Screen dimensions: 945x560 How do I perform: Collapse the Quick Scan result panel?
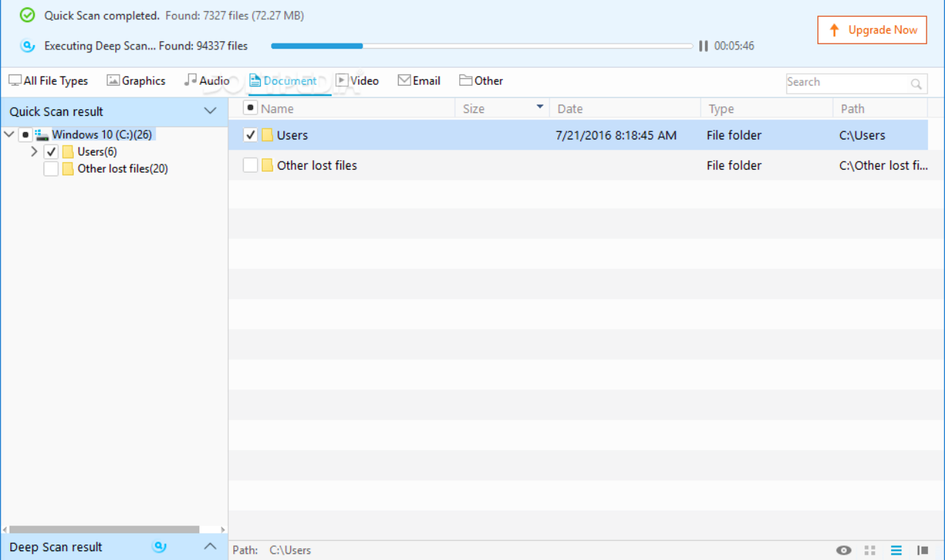[210, 111]
